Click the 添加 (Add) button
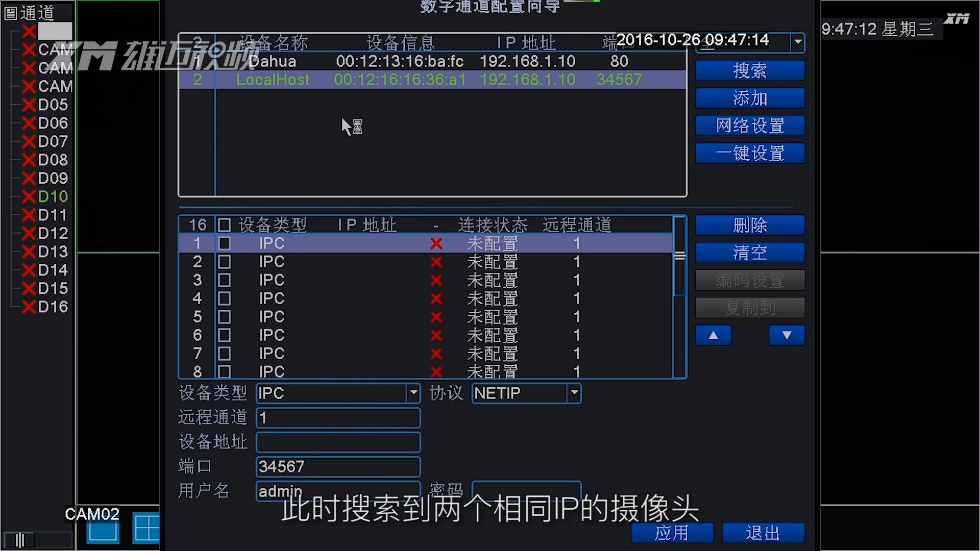This screenshot has height=551, width=980. click(x=749, y=98)
